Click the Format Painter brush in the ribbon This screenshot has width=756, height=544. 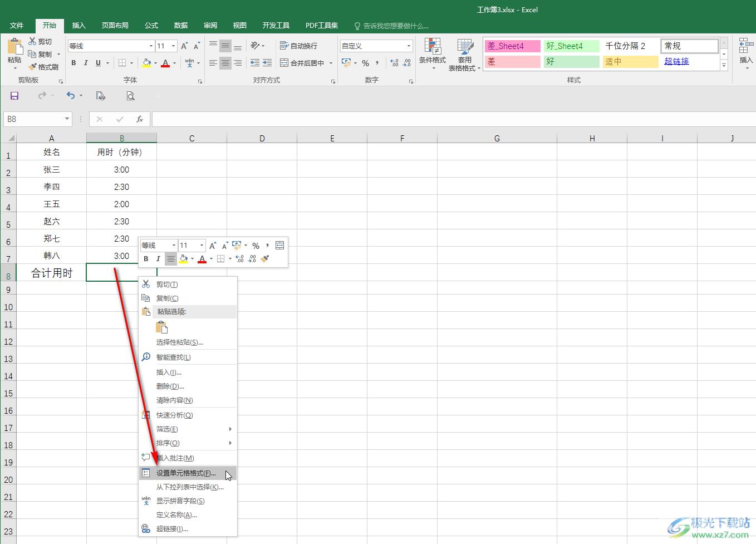coord(32,67)
